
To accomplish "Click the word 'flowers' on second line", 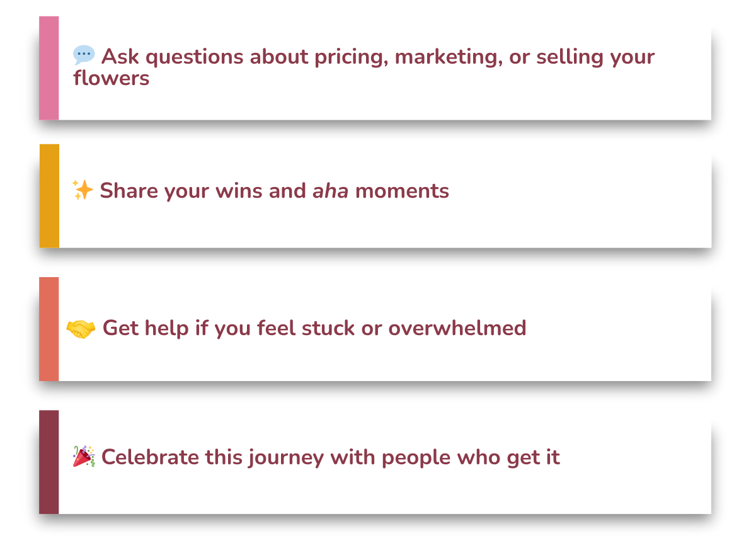I will pos(112,78).
